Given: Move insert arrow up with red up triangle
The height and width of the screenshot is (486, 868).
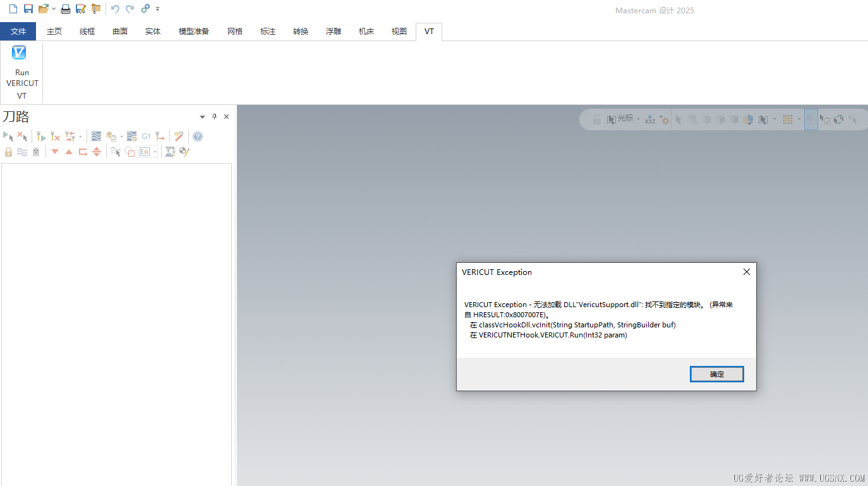Looking at the screenshot, I should pyautogui.click(x=69, y=152).
